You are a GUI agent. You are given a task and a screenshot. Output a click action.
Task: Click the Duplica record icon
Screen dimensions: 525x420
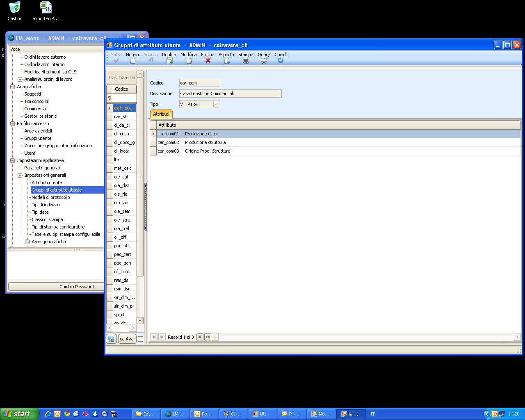click(169, 60)
